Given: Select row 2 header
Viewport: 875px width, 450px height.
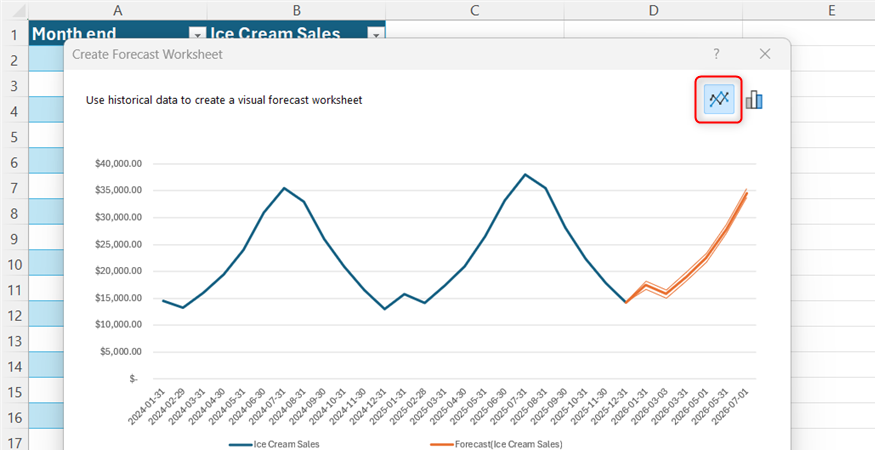Looking at the screenshot, I should point(14,60).
